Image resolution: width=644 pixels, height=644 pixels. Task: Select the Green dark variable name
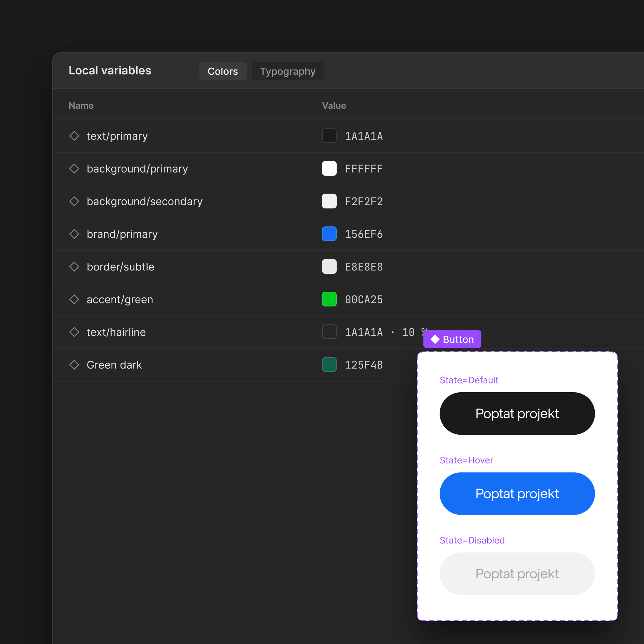(x=114, y=365)
